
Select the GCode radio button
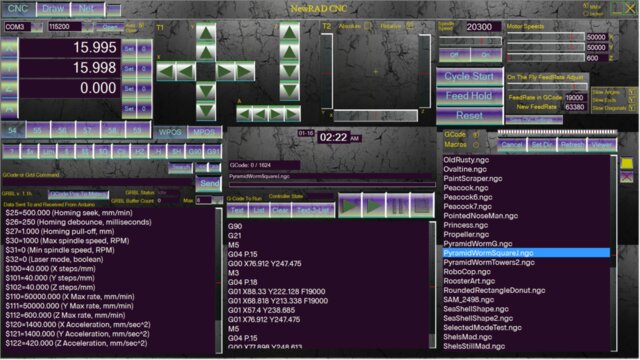[476, 134]
